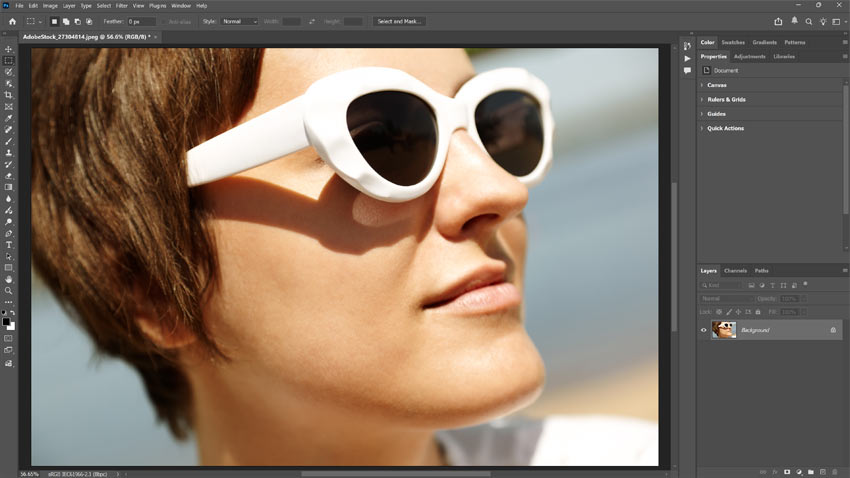This screenshot has width=850, height=478.
Task: Select the Frame tool
Action: (9, 107)
